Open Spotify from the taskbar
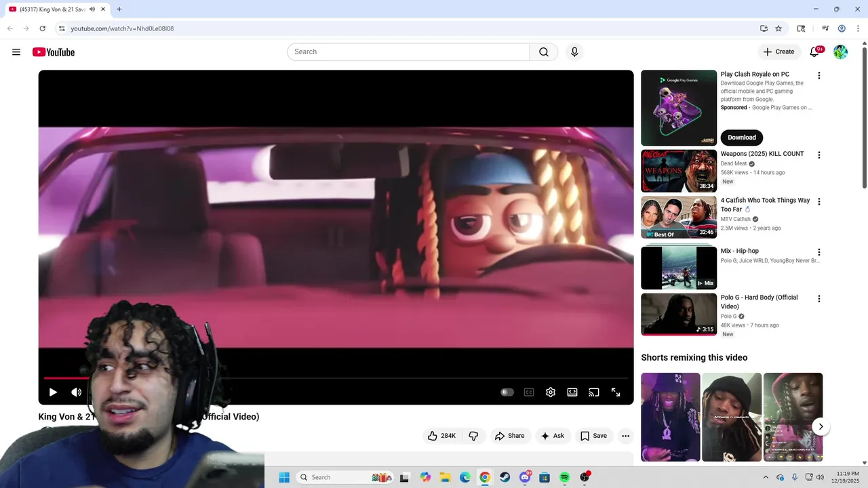This screenshot has height=488, width=868. 565,477
